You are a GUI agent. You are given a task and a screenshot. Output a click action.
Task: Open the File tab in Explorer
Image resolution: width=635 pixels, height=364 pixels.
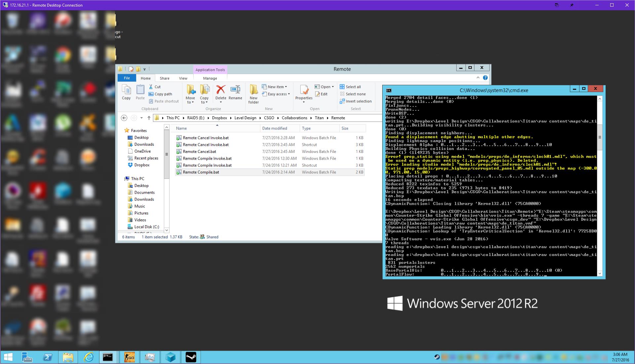(x=127, y=78)
